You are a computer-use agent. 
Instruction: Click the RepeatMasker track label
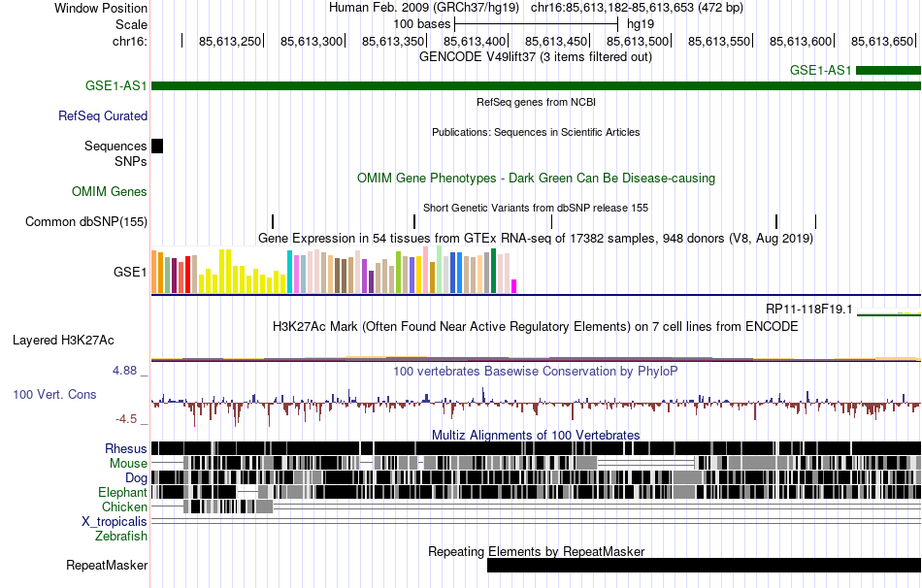(x=107, y=565)
